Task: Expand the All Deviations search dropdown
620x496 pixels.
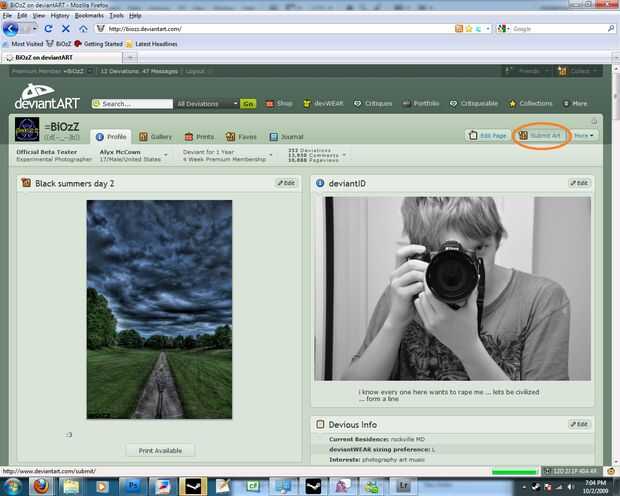Action: pos(207,103)
